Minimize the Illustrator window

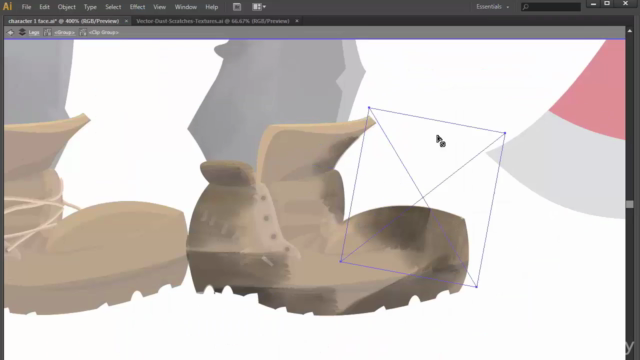point(593,4)
